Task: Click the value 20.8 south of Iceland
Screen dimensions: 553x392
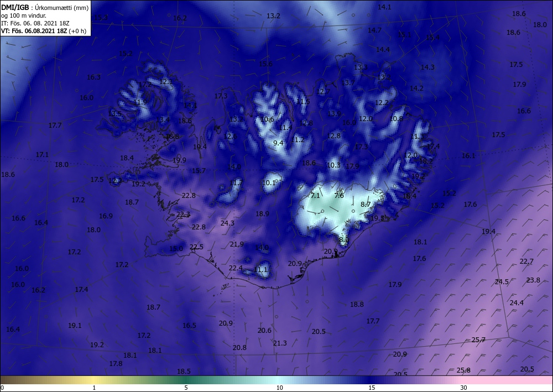Action: [239, 348]
